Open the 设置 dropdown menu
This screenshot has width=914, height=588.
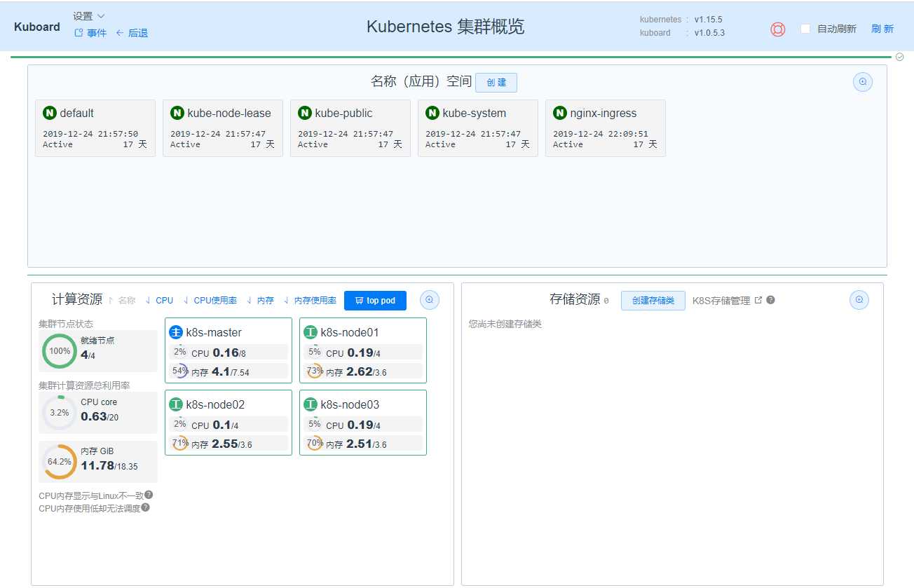[x=89, y=16]
